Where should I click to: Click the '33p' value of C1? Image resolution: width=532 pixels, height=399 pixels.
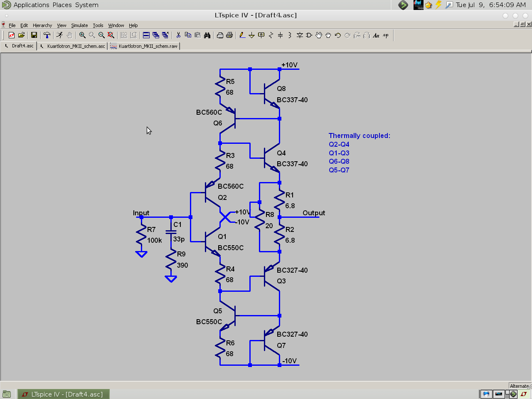[x=179, y=239]
